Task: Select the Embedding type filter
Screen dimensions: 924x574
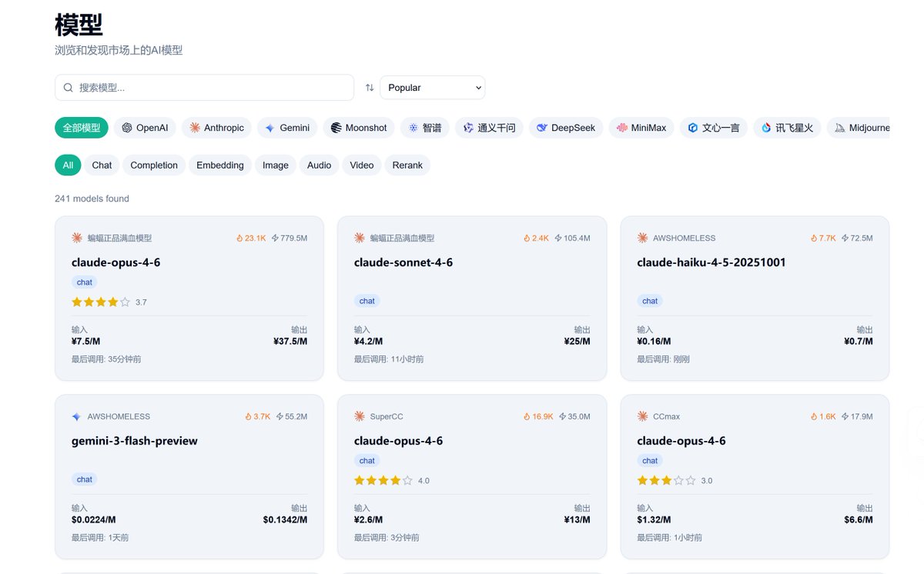Action: coord(220,165)
